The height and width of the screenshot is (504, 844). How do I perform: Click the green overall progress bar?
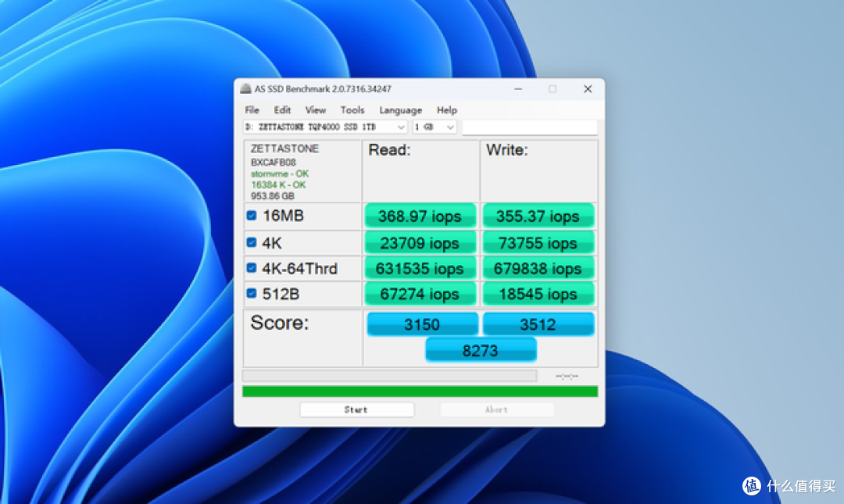tap(420, 391)
